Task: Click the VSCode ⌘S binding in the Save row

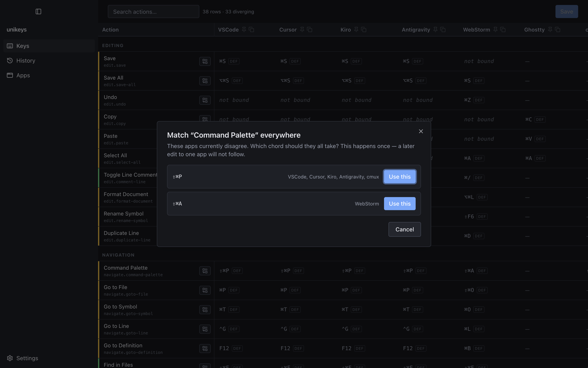Action: tap(222, 61)
